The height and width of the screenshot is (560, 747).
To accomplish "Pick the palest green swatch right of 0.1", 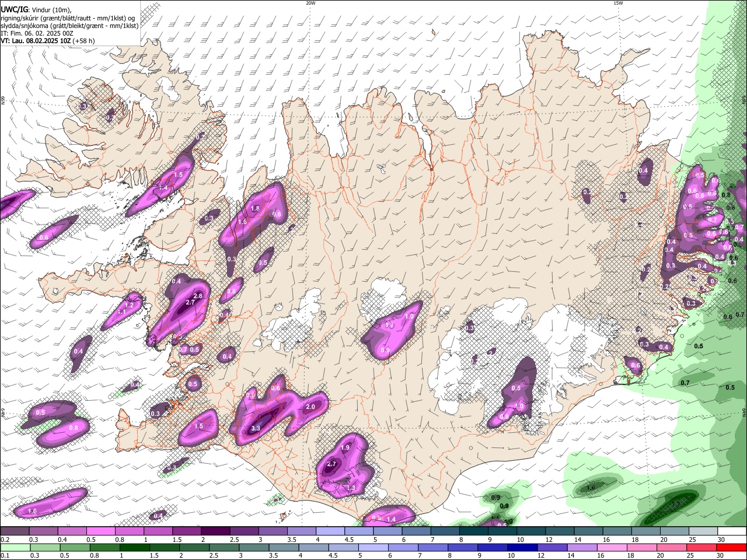I will 15,547.
